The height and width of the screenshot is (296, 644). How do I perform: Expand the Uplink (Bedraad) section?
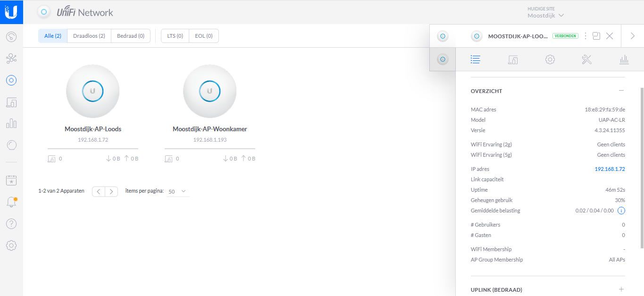(x=621, y=289)
